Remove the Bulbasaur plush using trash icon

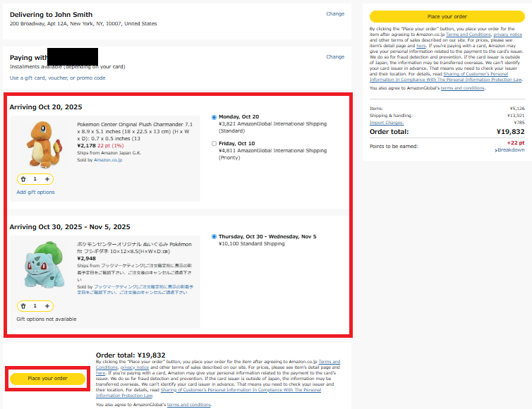click(23, 306)
